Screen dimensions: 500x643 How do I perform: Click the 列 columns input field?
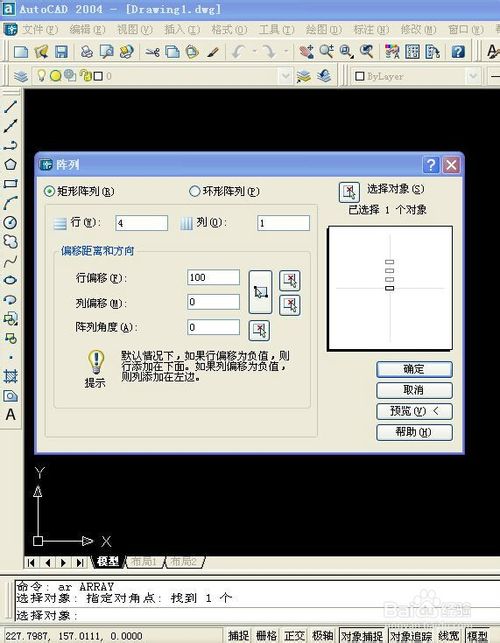click(x=283, y=223)
